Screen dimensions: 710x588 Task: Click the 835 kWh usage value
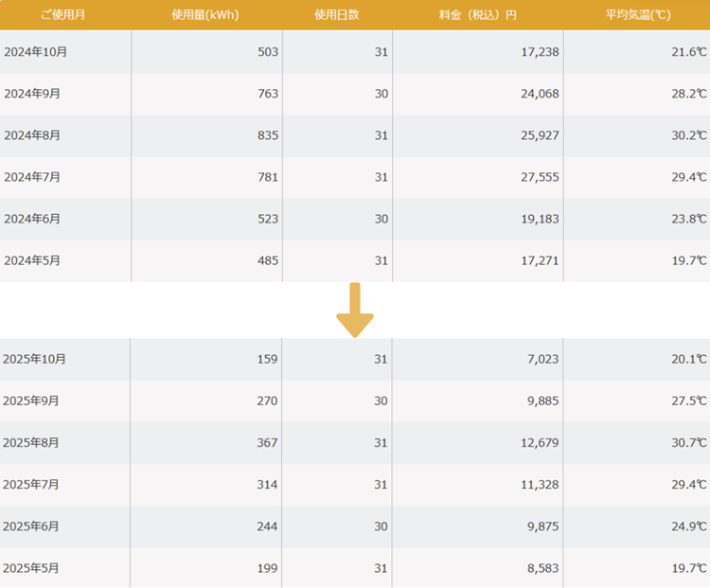268,135
